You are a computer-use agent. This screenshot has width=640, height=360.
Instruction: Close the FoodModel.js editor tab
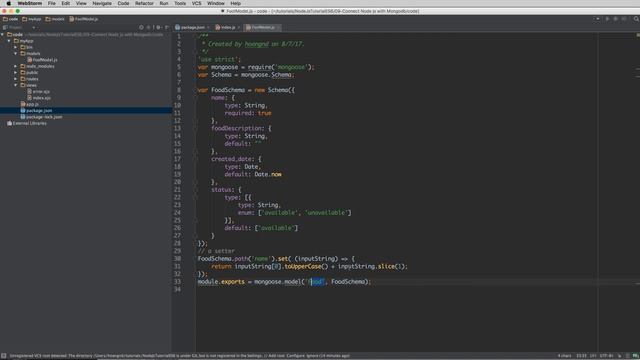tap(278, 27)
